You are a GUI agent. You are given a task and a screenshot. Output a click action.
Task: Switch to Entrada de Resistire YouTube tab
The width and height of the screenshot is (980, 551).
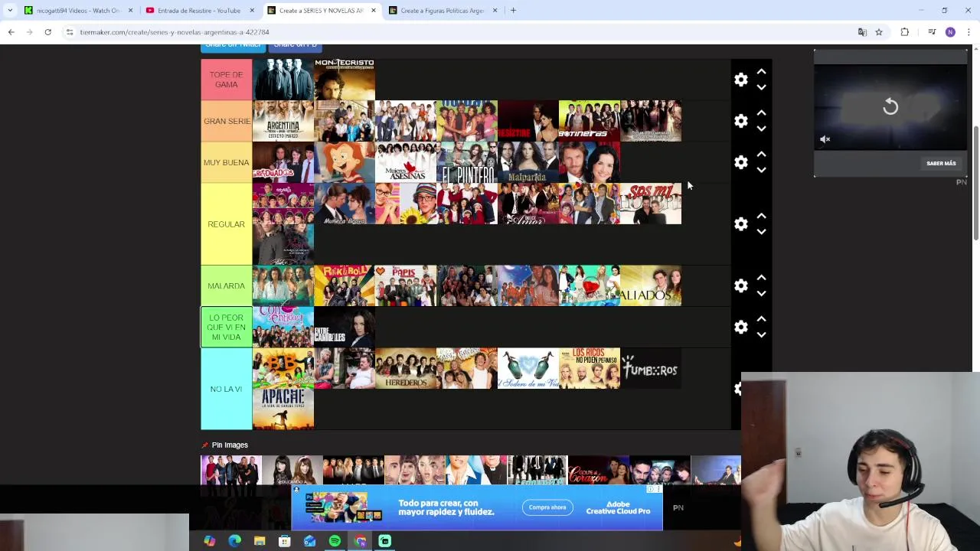[x=199, y=11]
